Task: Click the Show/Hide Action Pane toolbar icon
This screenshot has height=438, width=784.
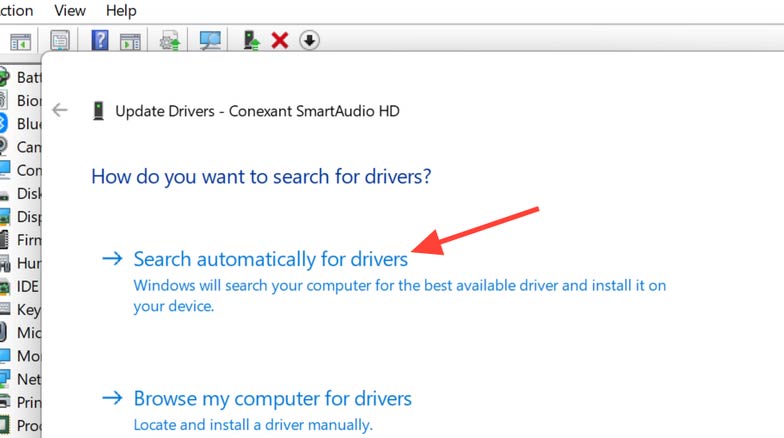Action: coord(130,42)
